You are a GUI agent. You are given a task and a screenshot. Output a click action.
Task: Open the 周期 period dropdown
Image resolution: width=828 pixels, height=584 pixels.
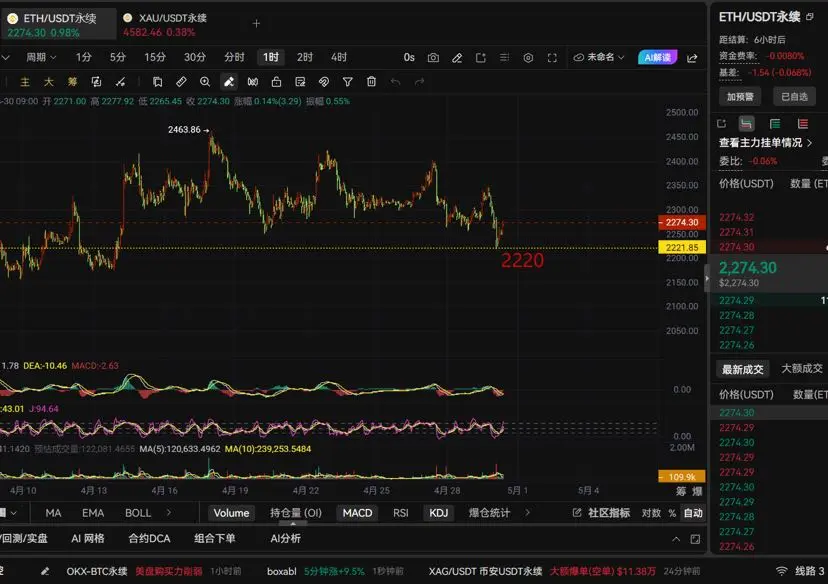point(41,57)
